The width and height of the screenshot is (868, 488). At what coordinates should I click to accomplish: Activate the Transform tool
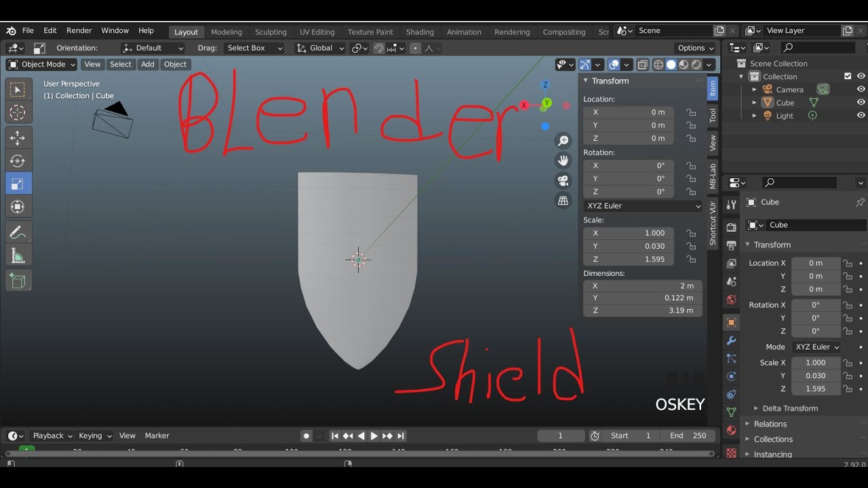tap(18, 207)
